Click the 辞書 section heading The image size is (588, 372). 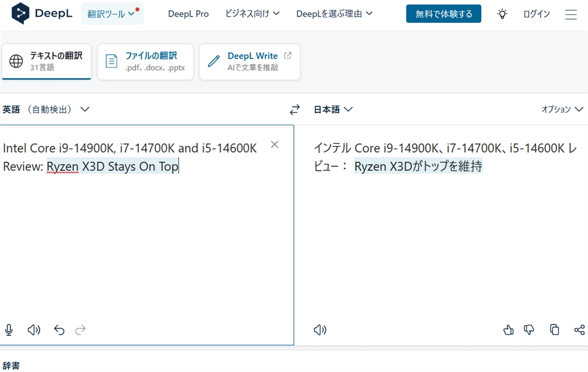(11, 366)
